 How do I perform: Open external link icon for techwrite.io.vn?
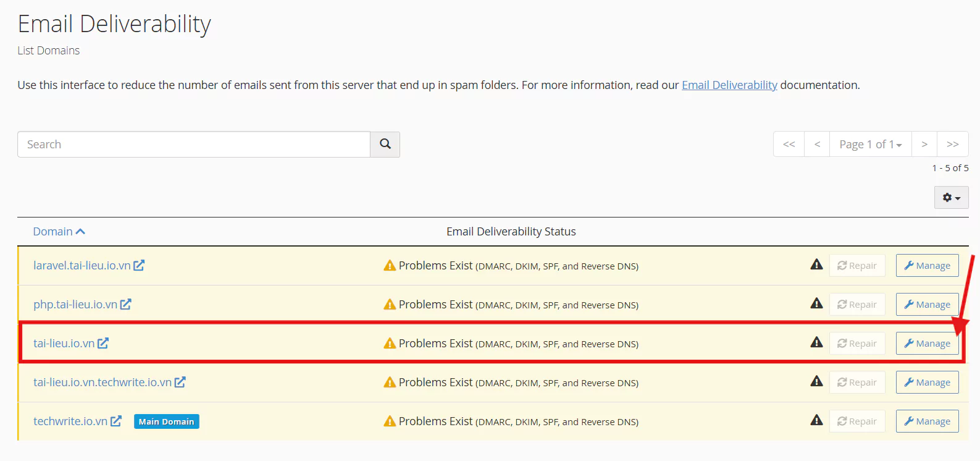(115, 421)
